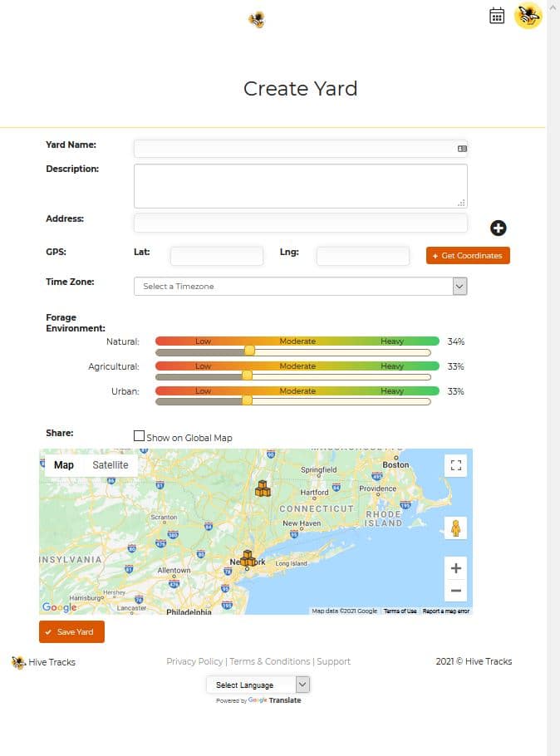The width and height of the screenshot is (560, 756).
Task: Select the hive marker near Hartford on map
Action: click(263, 488)
